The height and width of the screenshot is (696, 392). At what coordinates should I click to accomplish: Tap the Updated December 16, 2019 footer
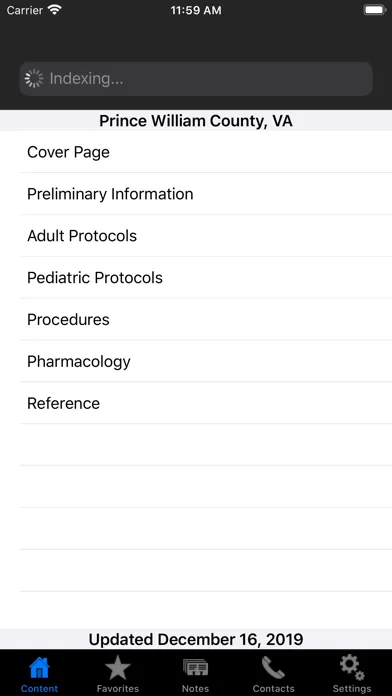196,639
